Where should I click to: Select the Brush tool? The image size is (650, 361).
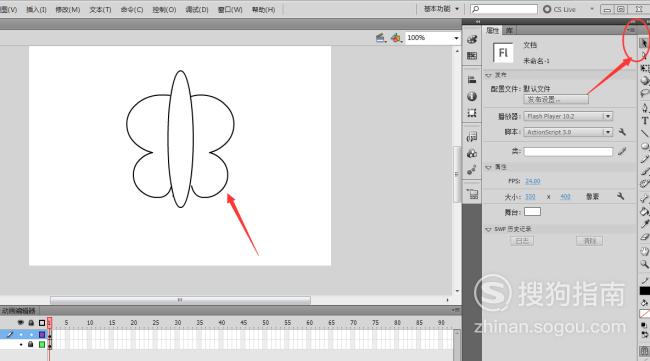(645, 171)
